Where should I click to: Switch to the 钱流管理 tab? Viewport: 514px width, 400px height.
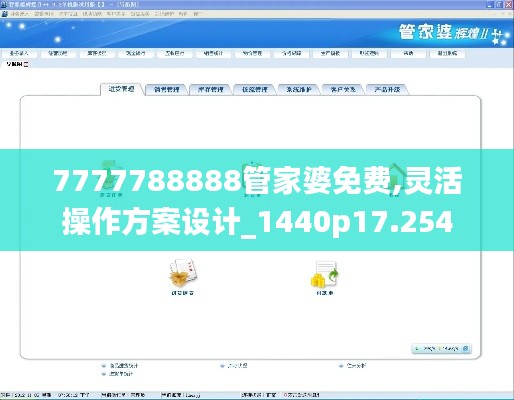tap(255, 89)
